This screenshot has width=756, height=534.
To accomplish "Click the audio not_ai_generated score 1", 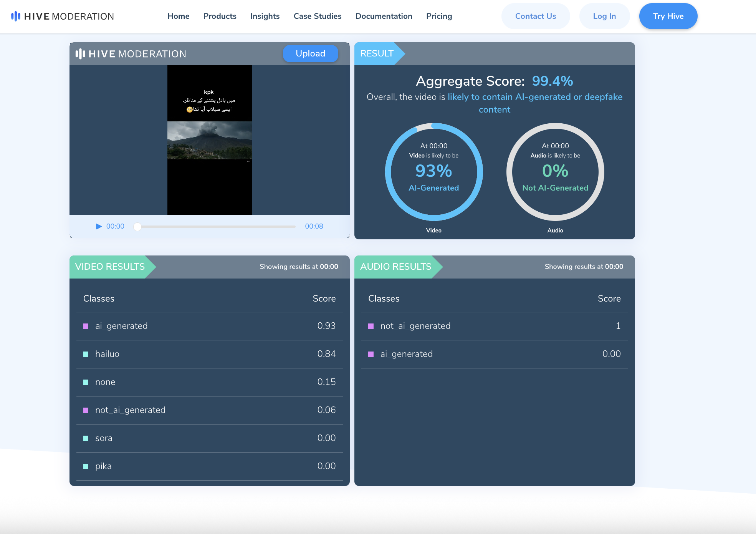I will click(x=618, y=326).
